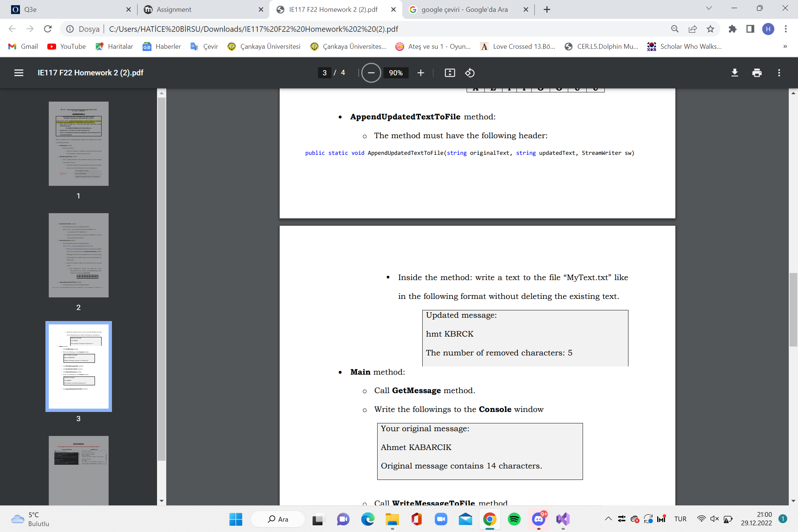Click the PDF zoom in plus button
This screenshot has width=798, height=532.
420,73
